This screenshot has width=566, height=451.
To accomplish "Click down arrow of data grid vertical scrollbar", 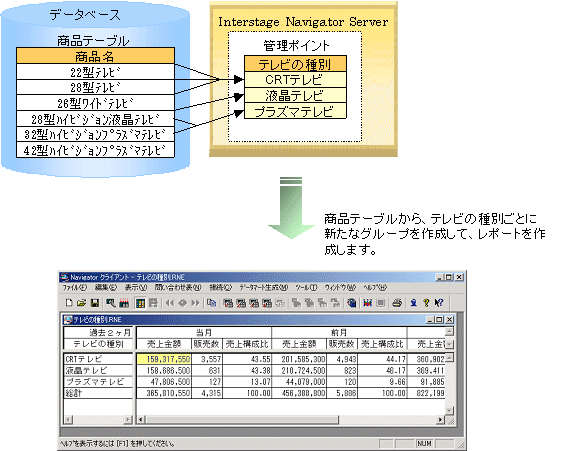I will [x=449, y=410].
